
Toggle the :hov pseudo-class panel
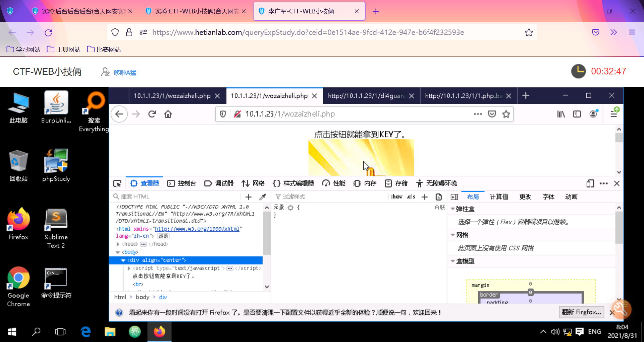[397, 197]
